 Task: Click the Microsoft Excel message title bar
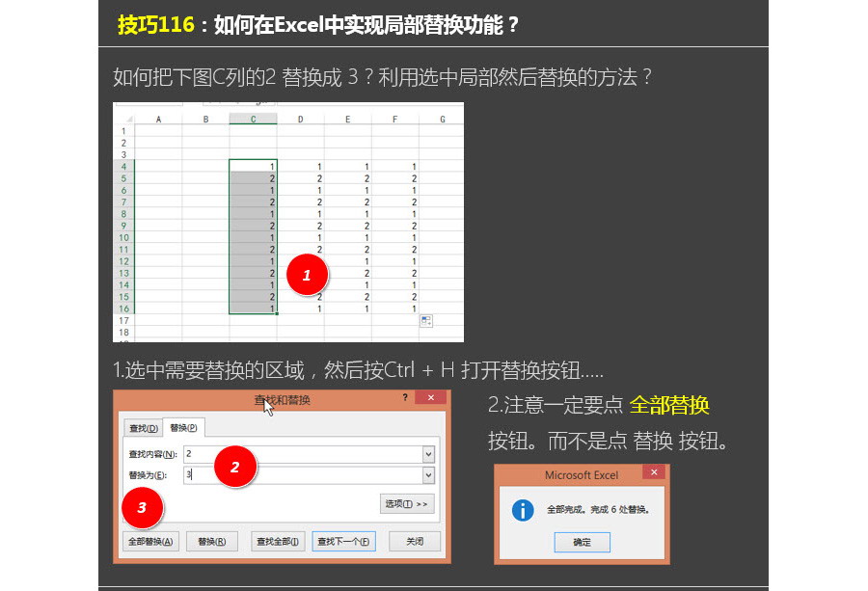coord(582,474)
